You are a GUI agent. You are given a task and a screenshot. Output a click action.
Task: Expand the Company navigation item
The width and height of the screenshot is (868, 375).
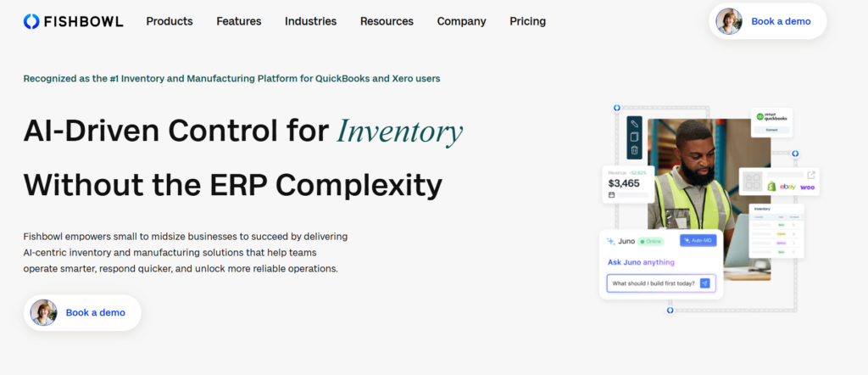coord(461,21)
